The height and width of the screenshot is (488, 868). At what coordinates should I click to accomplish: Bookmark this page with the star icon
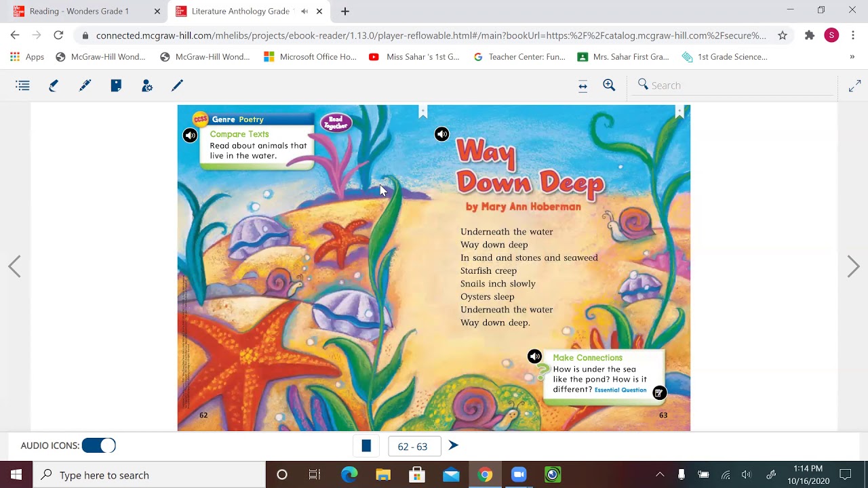pos(783,35)
